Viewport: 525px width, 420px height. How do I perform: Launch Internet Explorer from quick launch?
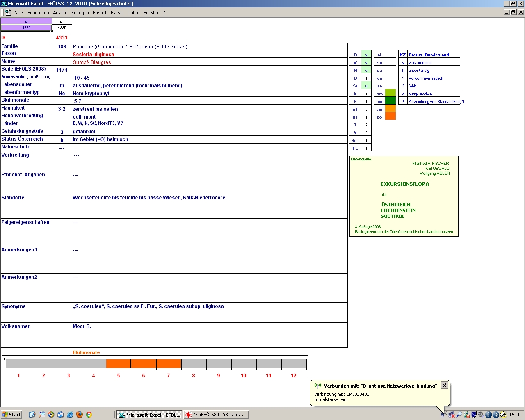70,415
